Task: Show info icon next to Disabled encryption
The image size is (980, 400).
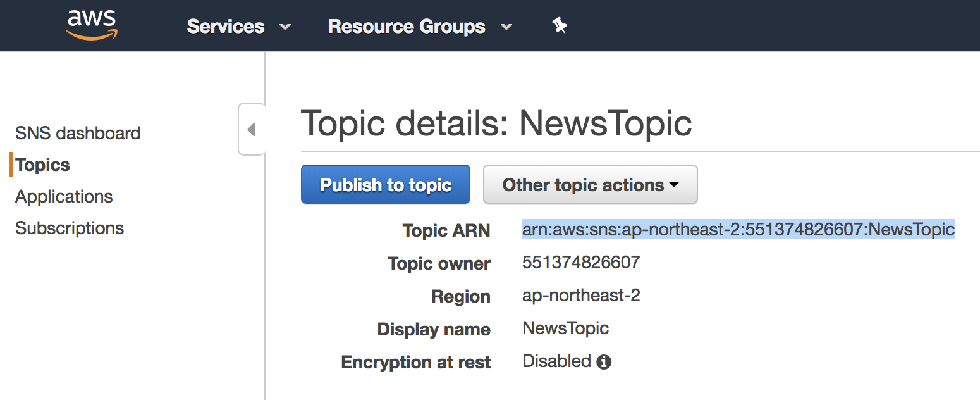Action: pos(604,362)
